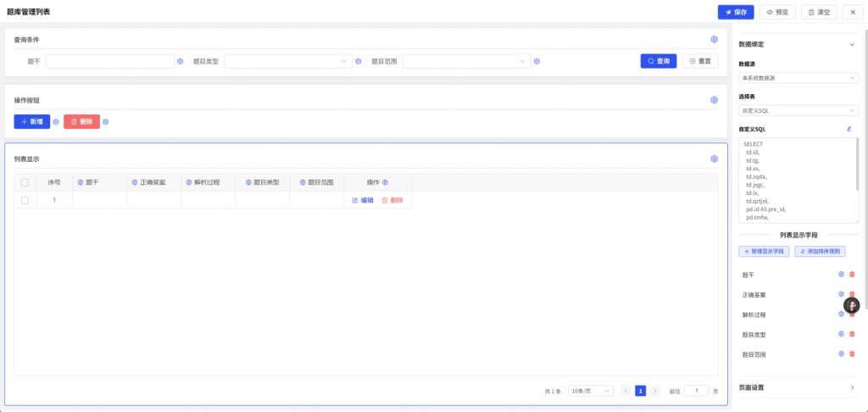The width and height of the screenshot is (868, 412).
Task: Click the 正确答案 field name in list
Action: click(x=754, y=295)
